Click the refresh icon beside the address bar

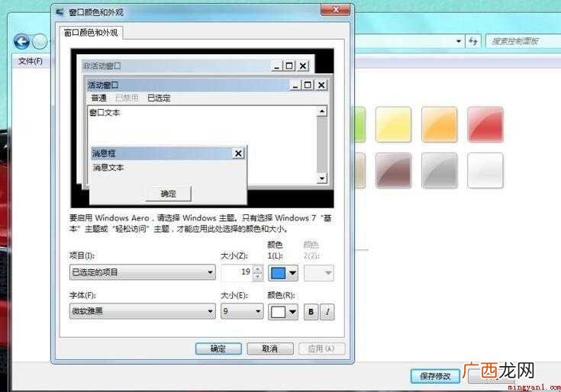pos(473,41)
